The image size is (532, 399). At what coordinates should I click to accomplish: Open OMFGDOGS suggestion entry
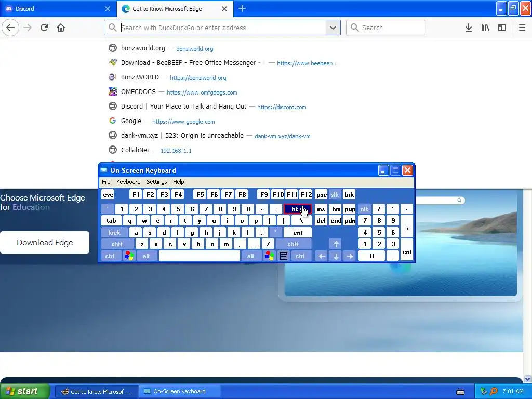[x=222, y=92]
